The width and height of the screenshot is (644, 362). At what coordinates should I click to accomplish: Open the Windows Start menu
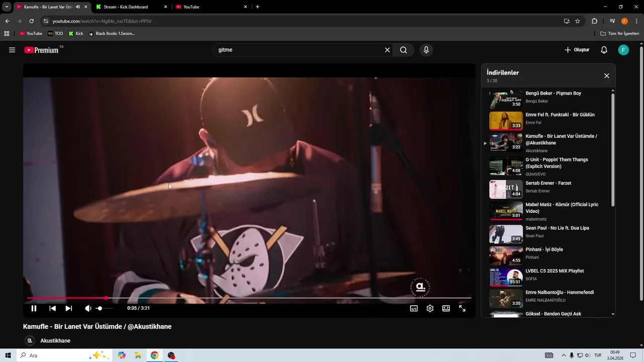[x=8, y=355]
